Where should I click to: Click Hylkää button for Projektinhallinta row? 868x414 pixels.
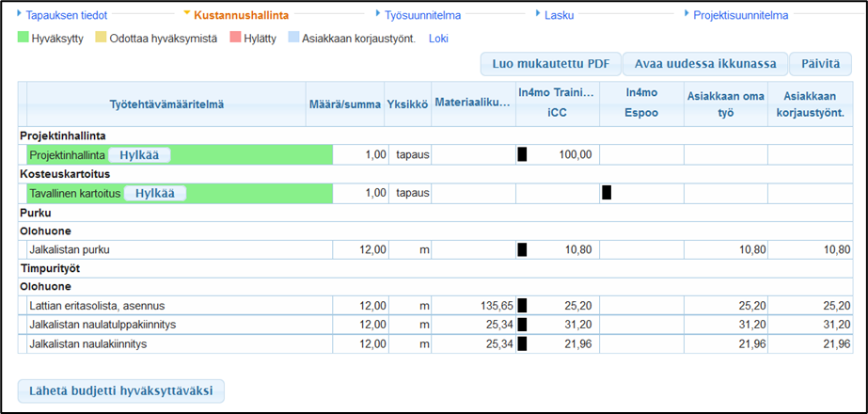coord(139,155)
